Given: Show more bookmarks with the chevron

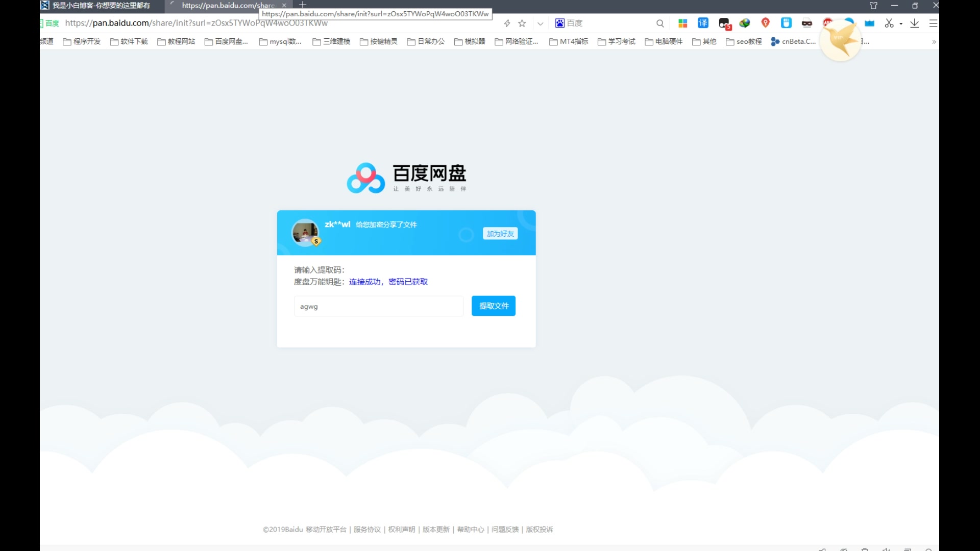Looking at the screenshot, I should [x=934, y=42].
